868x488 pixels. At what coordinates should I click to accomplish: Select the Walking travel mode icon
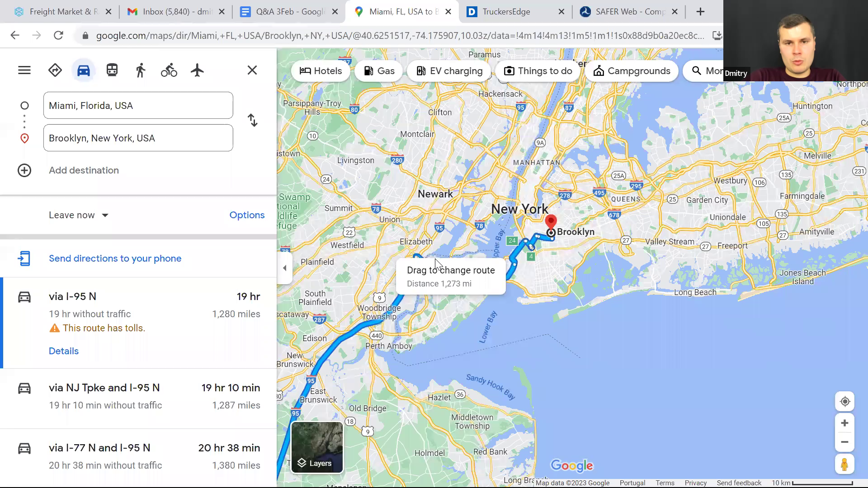(141, 70)
